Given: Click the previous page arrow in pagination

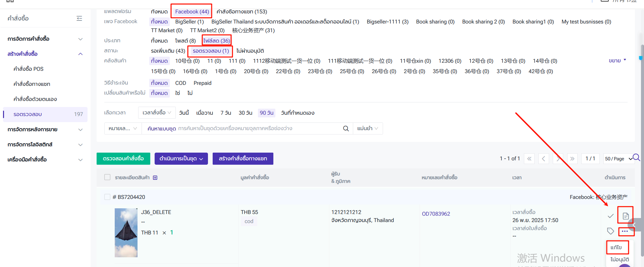Looking at the screenshot, I should (x=543, y=159).
